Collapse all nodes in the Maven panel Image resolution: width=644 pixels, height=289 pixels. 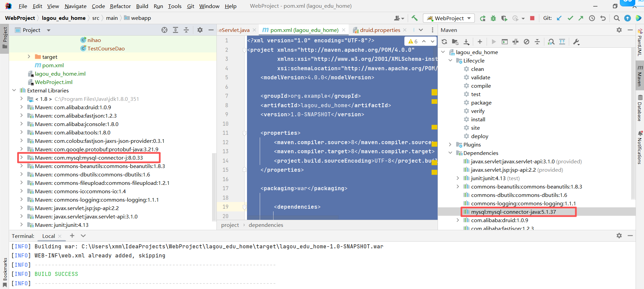point(537,42)
